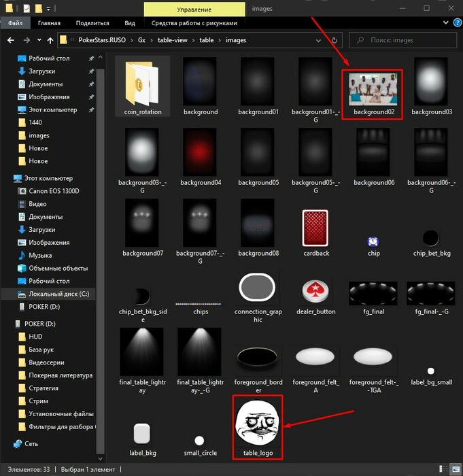The image size is (463, 476).
Task: Select the dealer_button image file
Action: 315,297
